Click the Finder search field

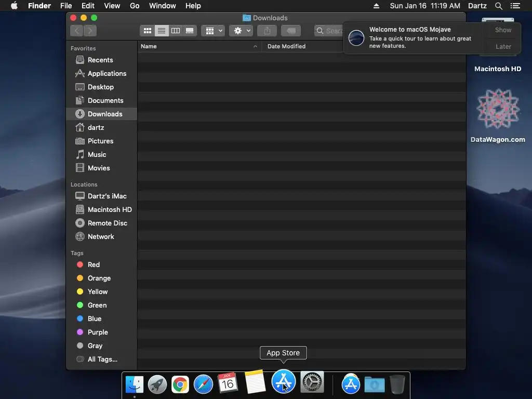tap(329, 31)
